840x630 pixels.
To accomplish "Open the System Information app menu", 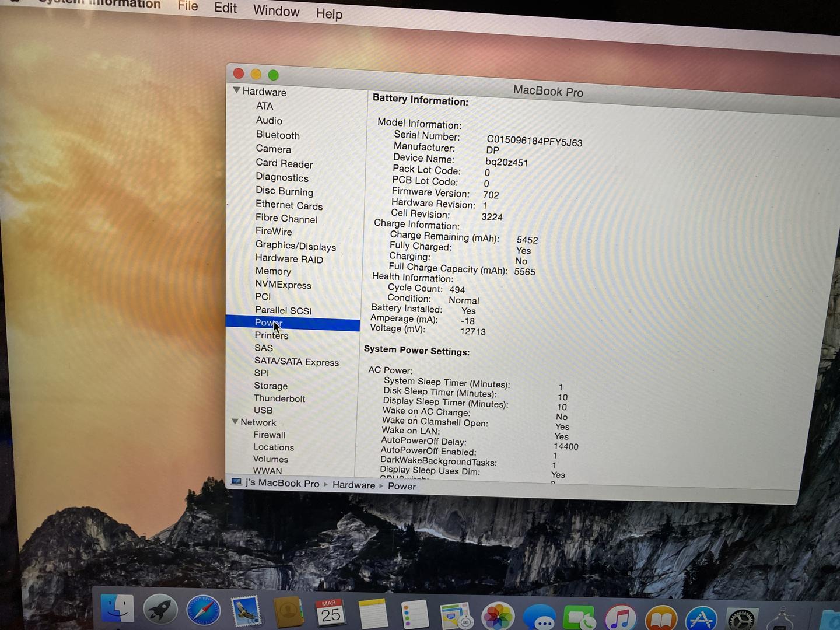I will coord(99,3).
